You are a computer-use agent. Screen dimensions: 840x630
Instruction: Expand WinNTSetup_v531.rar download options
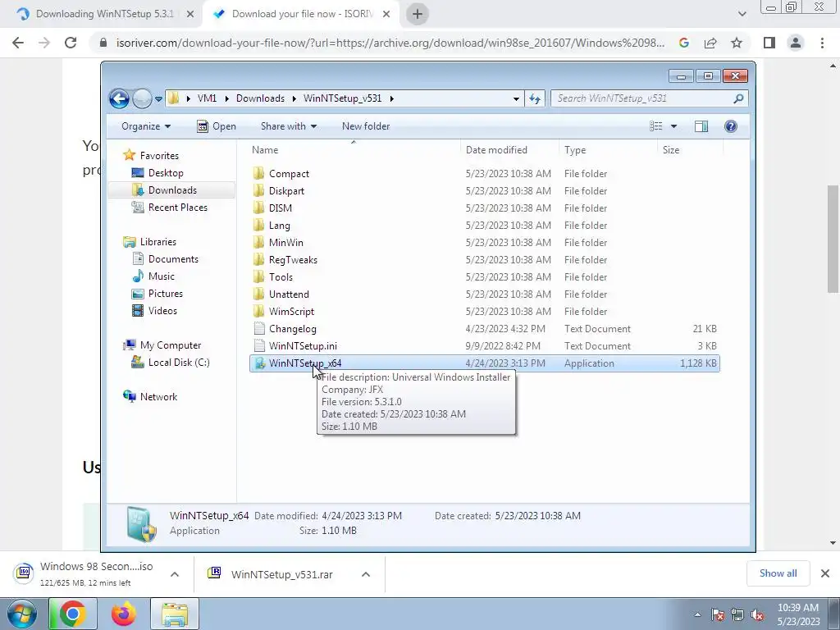coord(366,574)
